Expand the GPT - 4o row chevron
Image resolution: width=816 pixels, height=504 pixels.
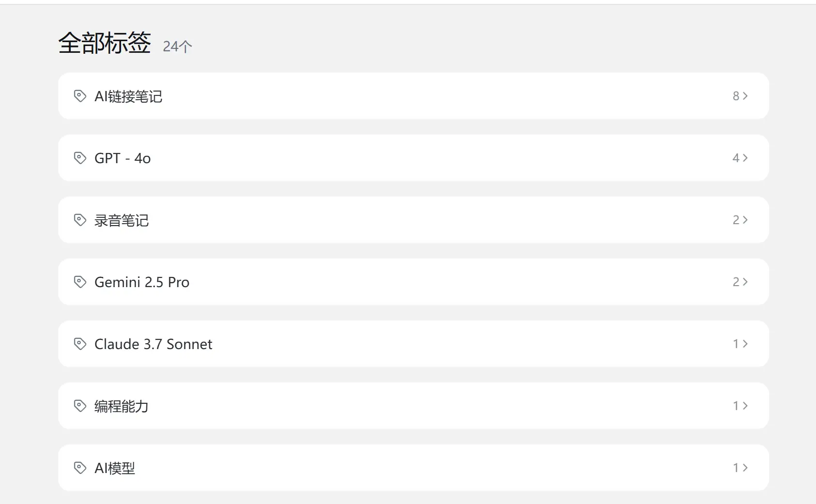pyautogui.click(x=745, y=158)
